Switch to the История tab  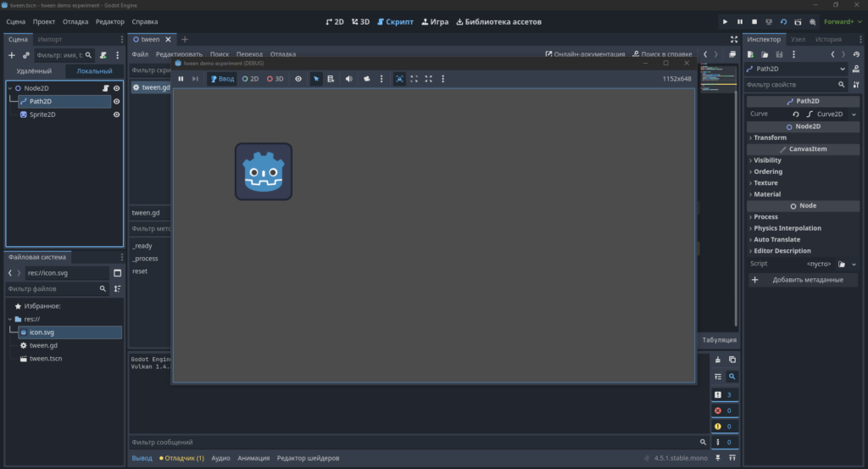[x=828, y=39]
